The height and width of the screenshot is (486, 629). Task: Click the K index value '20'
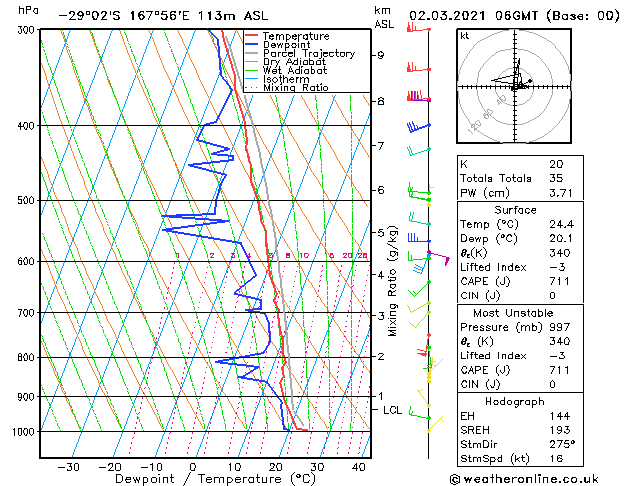[x=556, y=164]
